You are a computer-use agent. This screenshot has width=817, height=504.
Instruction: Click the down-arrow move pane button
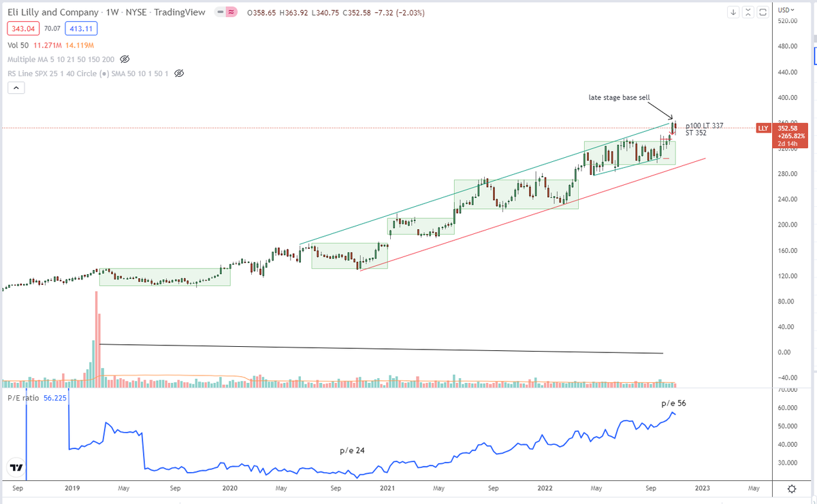(733, 12)
